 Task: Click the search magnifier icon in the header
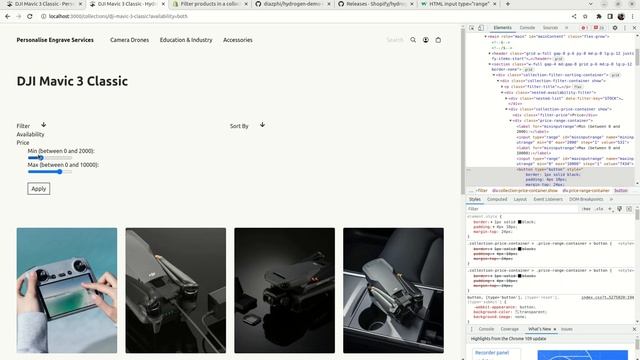[x=413, y=40]
